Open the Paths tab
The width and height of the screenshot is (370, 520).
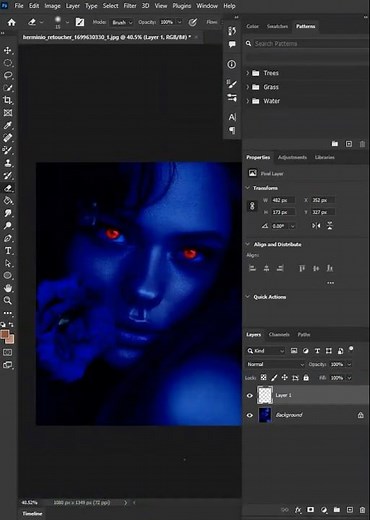304,334
